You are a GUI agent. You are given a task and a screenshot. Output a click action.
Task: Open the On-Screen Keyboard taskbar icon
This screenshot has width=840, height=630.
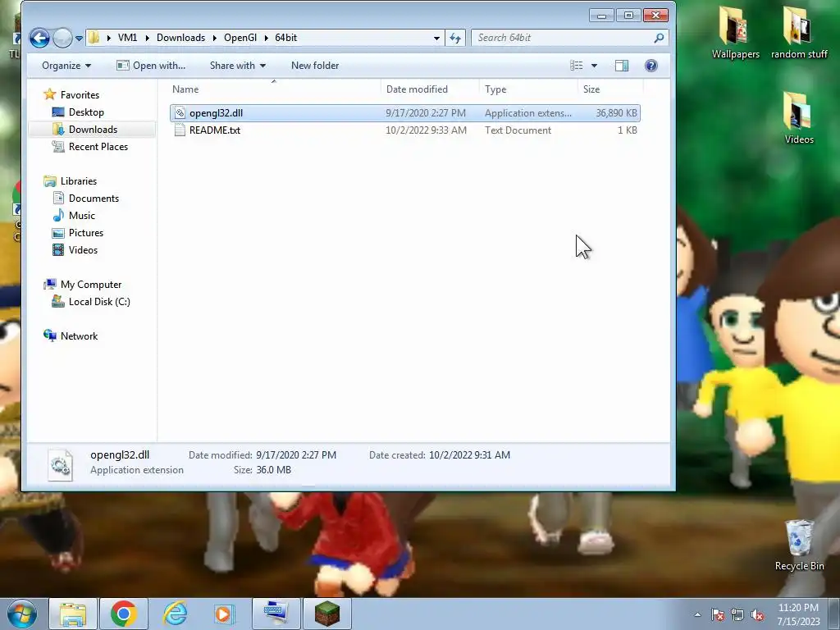[276, 614]
